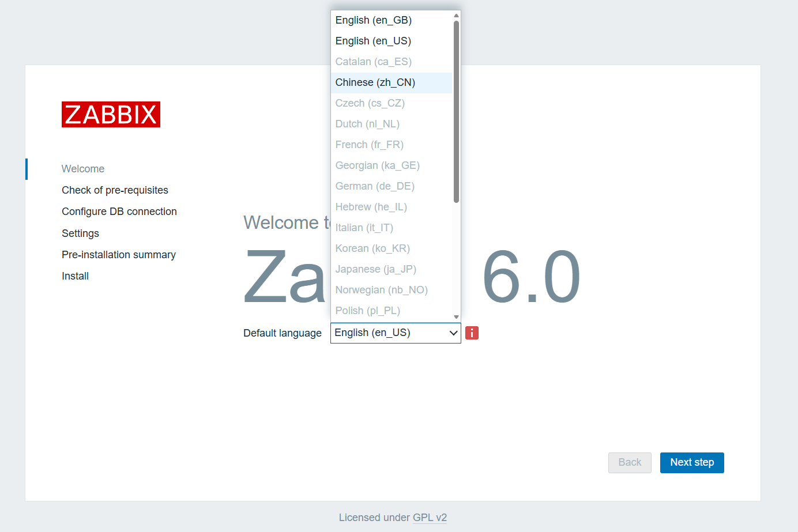The image size is (798, 532).
Task: Pick French (fr_FR) in the language list
Action: coord(392,145)
